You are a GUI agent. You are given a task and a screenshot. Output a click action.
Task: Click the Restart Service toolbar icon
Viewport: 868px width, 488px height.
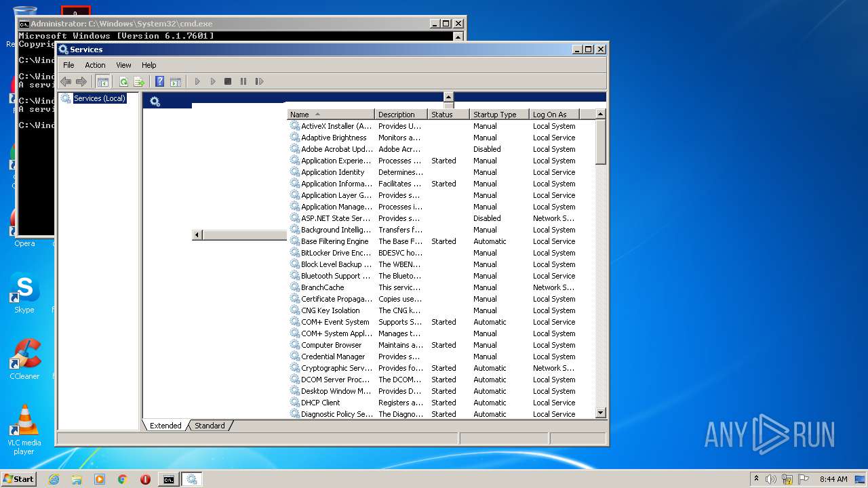pos(259,81)
